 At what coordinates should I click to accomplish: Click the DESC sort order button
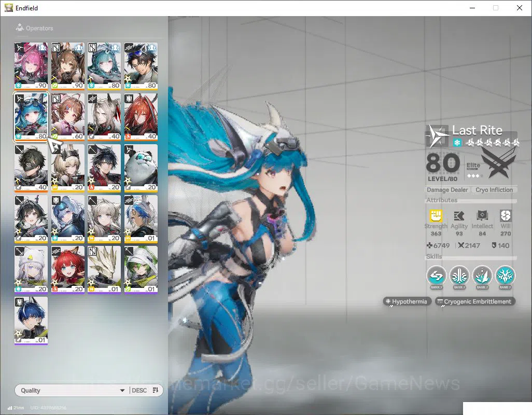click(x=139, y=390)
